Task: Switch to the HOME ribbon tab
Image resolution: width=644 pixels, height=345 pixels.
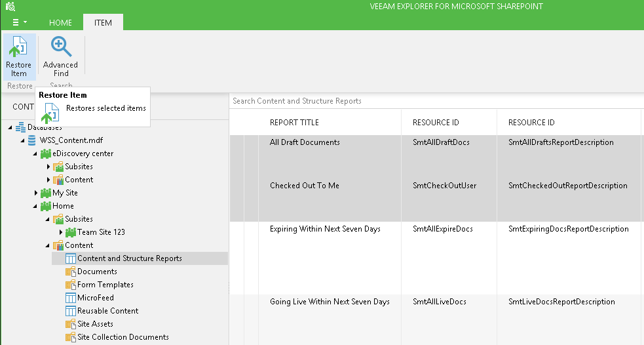Action: click(x=61, y=22)
